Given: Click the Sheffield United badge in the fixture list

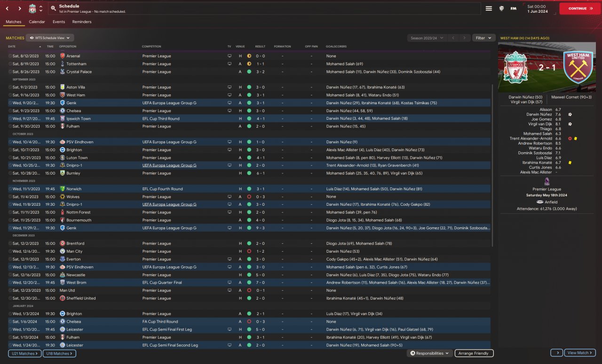Looking at the screenshot, I should [62, 298].
